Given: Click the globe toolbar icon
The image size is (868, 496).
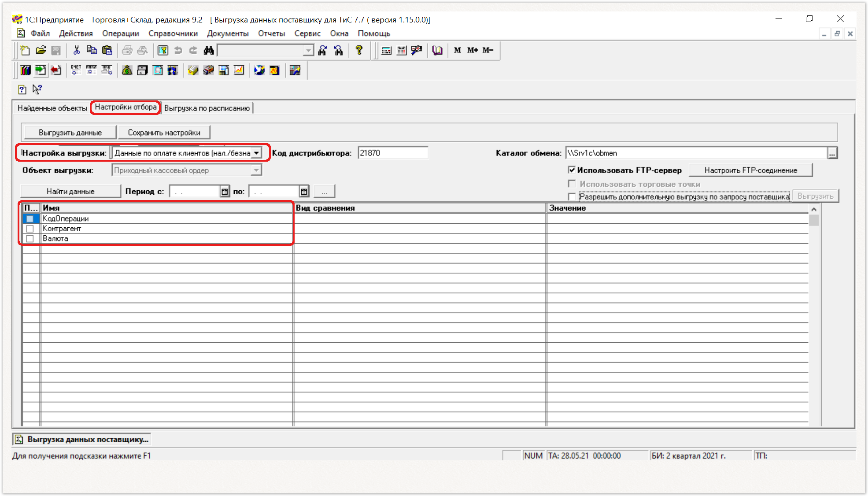Looking at the screenshot, I should point(259,70).
